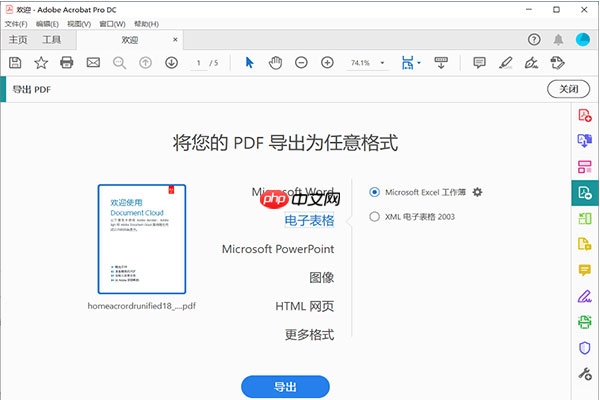Open the 编辑(E) menu

coord(47,24)
